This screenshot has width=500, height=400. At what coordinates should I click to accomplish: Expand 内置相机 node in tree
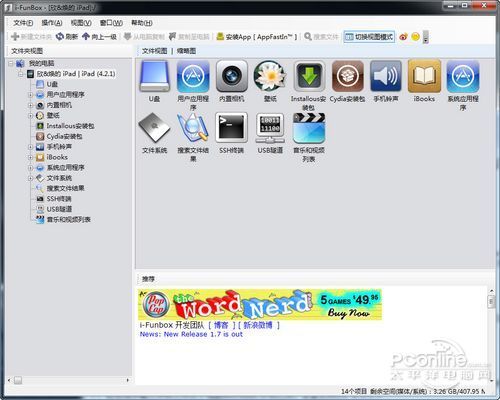(x=30, y=105)
